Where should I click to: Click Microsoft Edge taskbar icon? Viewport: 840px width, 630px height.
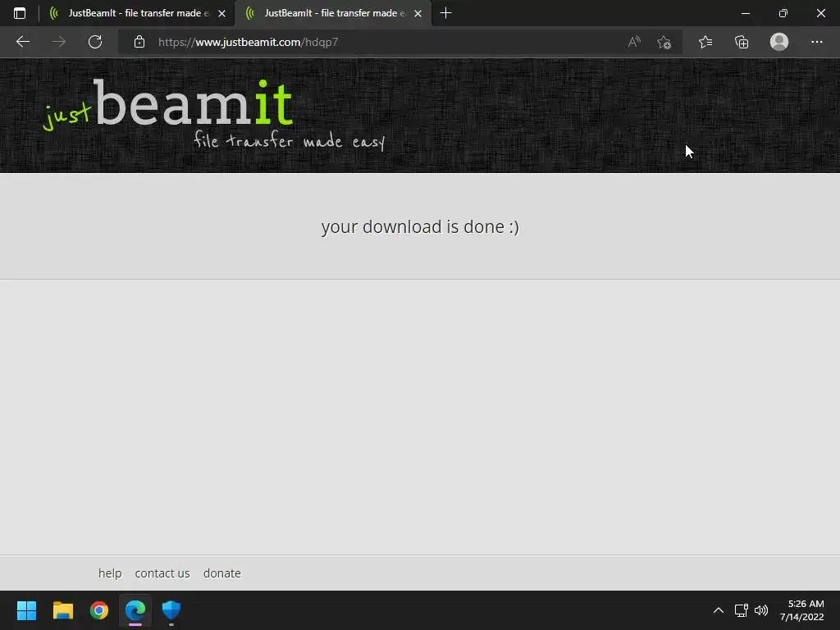135,610
